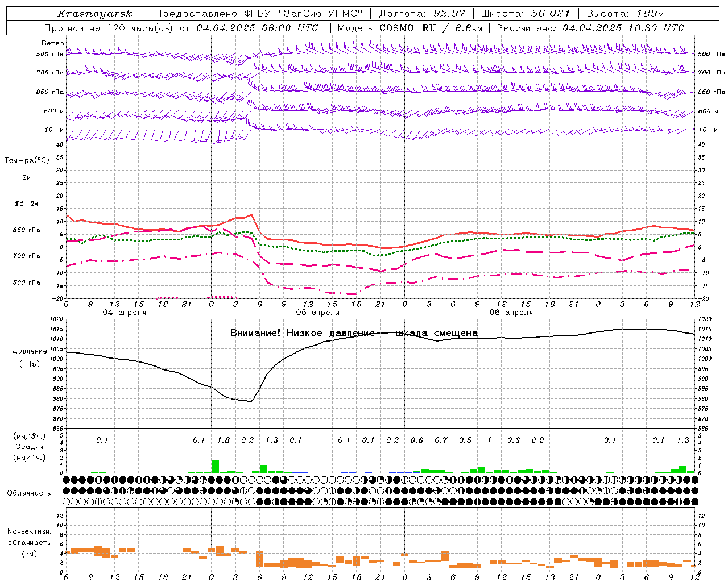Click the '04 апреля' date label
The width and height of the screenshot is (728, 582).
[124, 313]
